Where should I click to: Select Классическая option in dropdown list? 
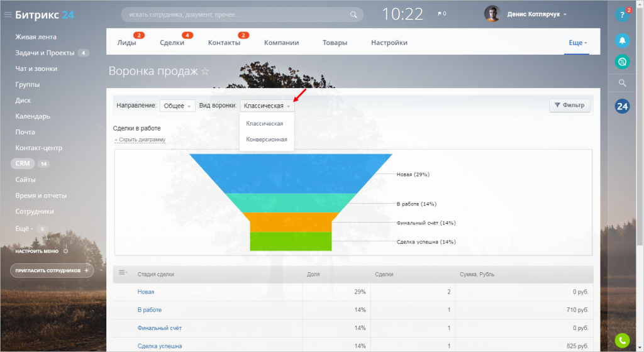click(265, 123)
